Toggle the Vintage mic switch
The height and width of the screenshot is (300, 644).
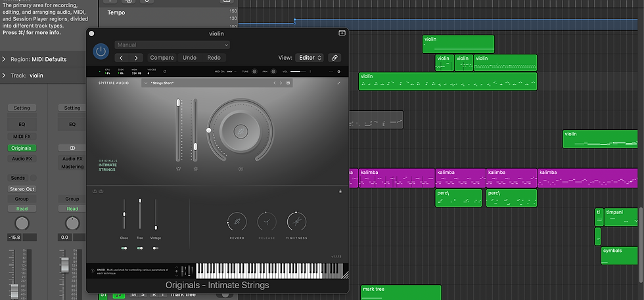tap(155, 248)
